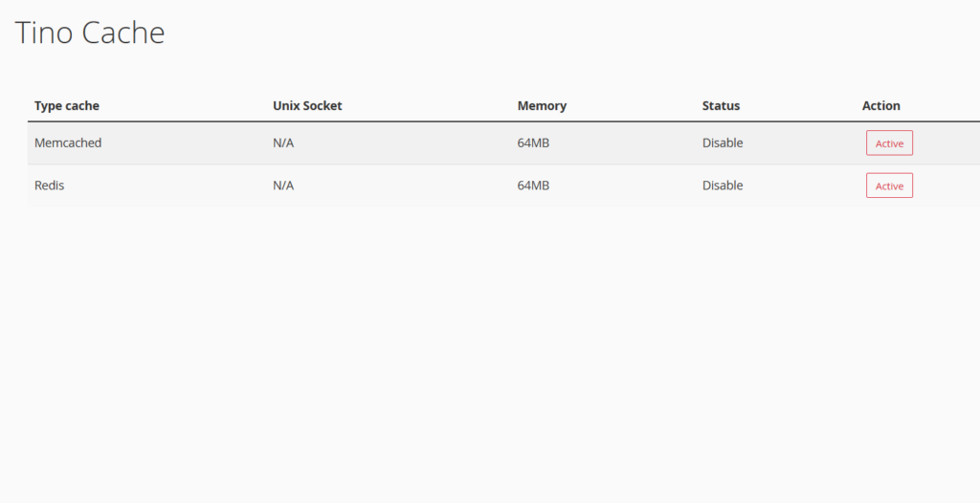The image size is (980, 503).
Task: Click the Tino Cache page title
Action: (90, 33)
